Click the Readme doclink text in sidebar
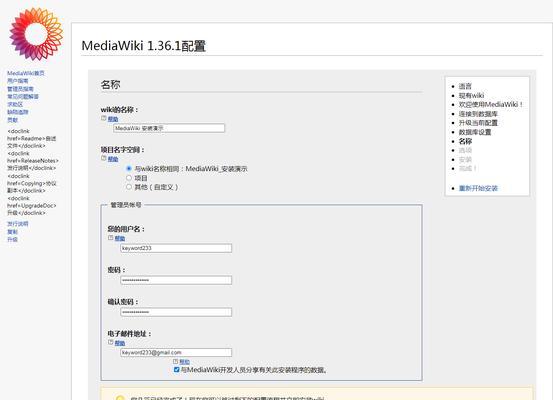Image resolution: width=553 pixels, height=400 pixels. click(x=31, y=139)
